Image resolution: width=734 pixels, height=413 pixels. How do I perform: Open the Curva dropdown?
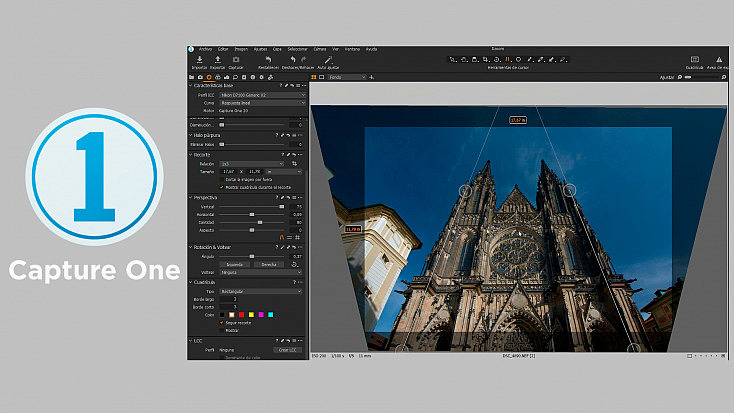pyautogui.click(x=263, y=103)
